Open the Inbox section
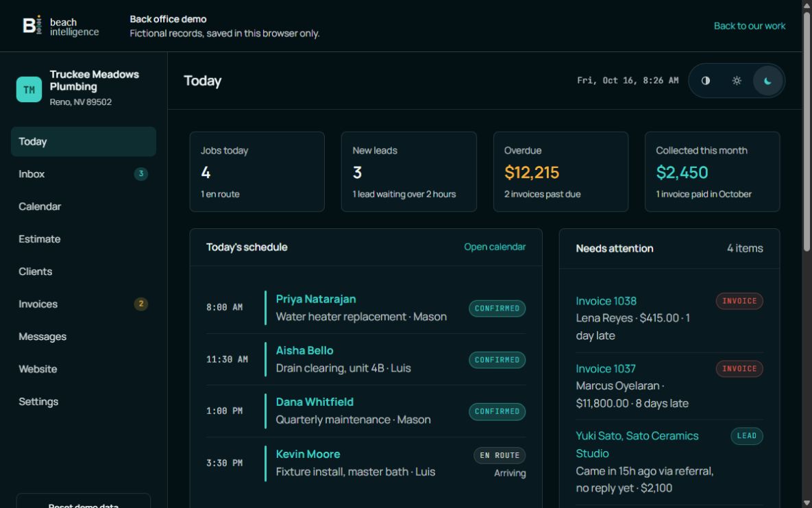This screenshot has width=812, height=508. (x=84, y=174)
